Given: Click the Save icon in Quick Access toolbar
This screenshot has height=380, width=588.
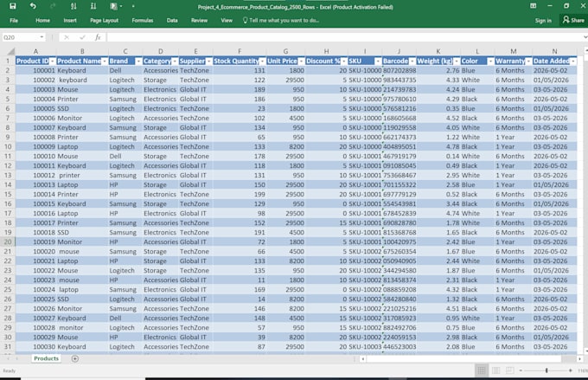Looking at the screenshot, I should click(x=13, y=6).
